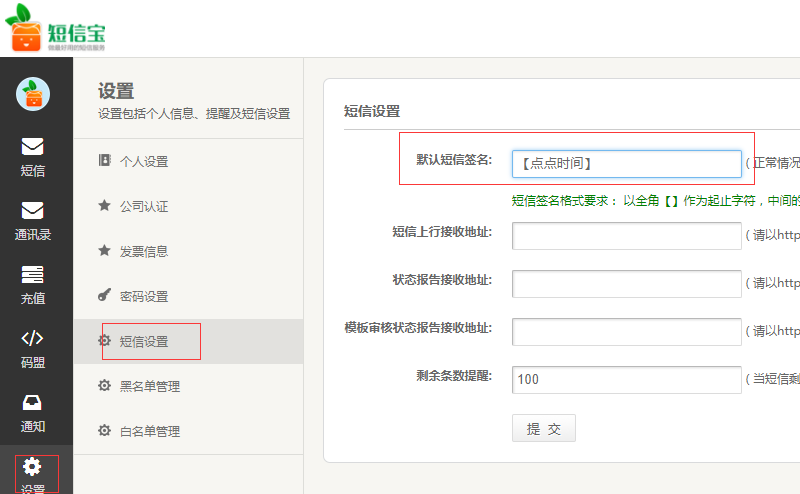Open 公司认证 menu item

(x=143, y=206)
